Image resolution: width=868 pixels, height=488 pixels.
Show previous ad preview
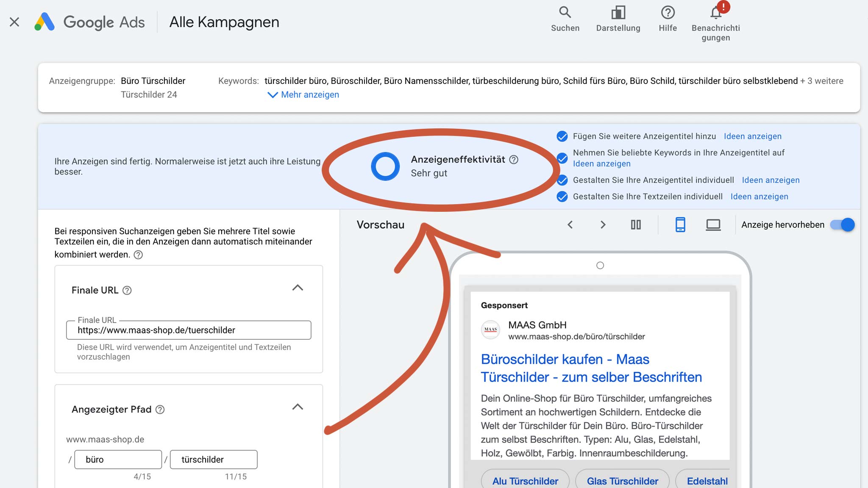point(570,225)
